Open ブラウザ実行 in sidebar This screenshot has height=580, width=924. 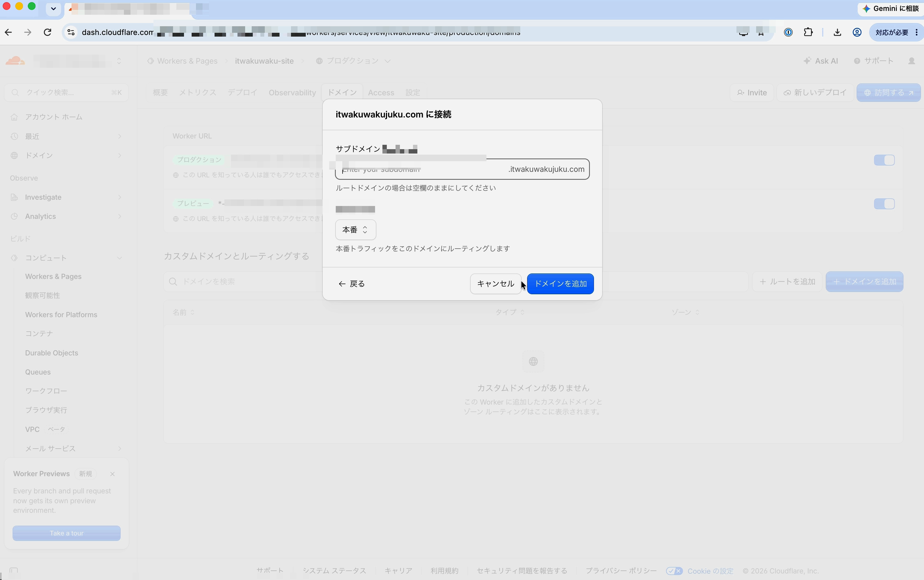coord(46,410)
